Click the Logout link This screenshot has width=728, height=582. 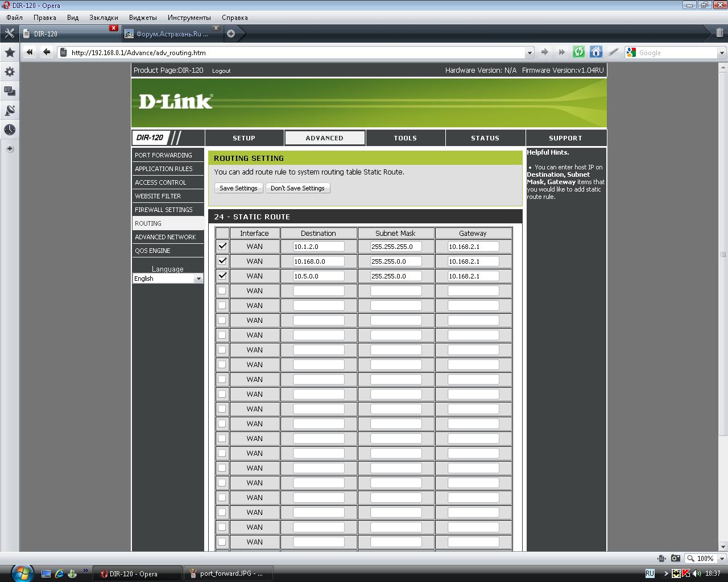221,70
